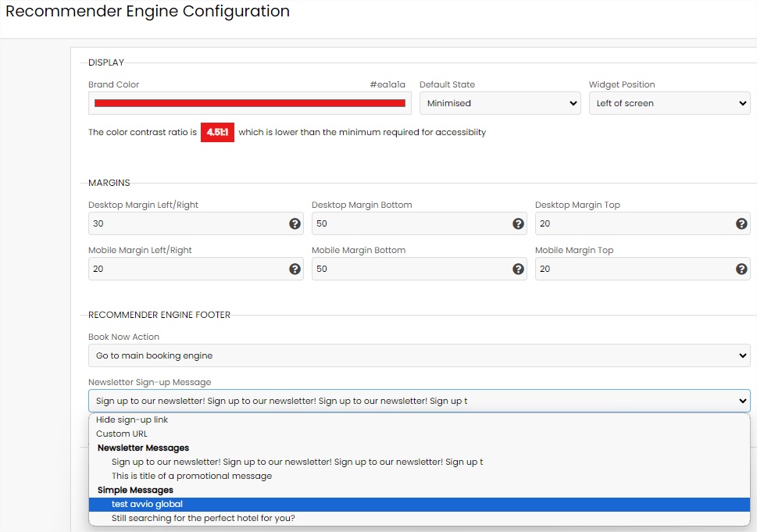Click help icon for Mobile Margin Top
The image size is (757, 532).
[741, 269]
